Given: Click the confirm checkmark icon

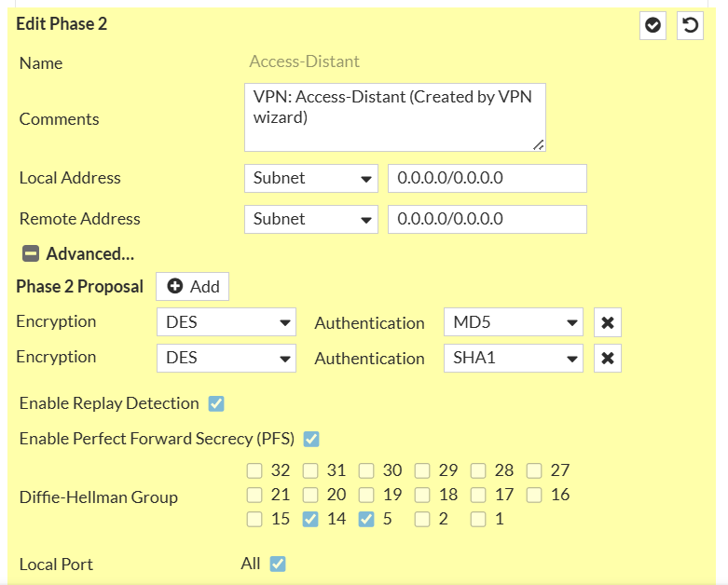Looking at the screenshot, I should tap(652, 25).
